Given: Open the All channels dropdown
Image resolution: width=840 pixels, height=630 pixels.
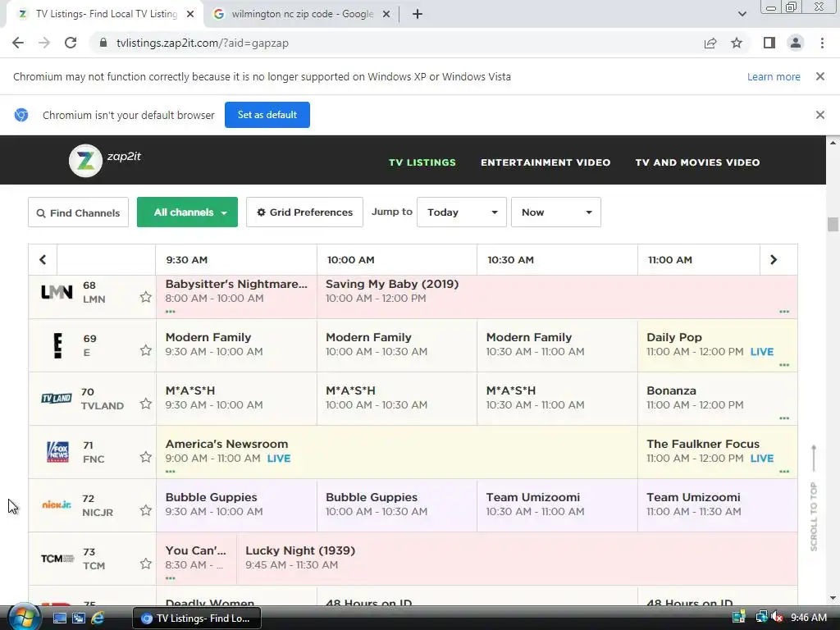Looking at the screenshot, I should click(x=188, y=212).
